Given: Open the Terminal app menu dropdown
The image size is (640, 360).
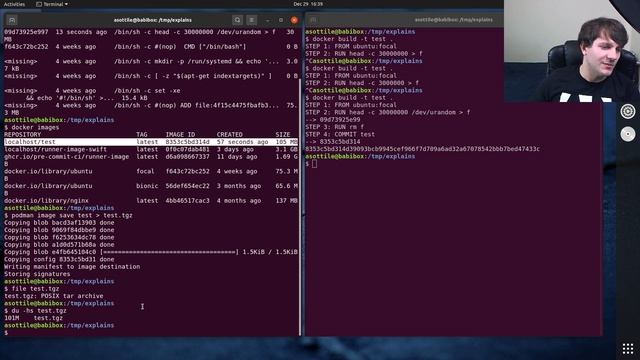Looking at the screenshot, I should pos(52,4).
